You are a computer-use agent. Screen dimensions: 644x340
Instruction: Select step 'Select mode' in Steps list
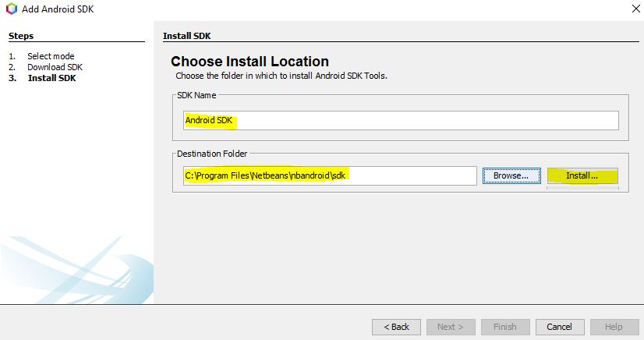pos(51,56)
